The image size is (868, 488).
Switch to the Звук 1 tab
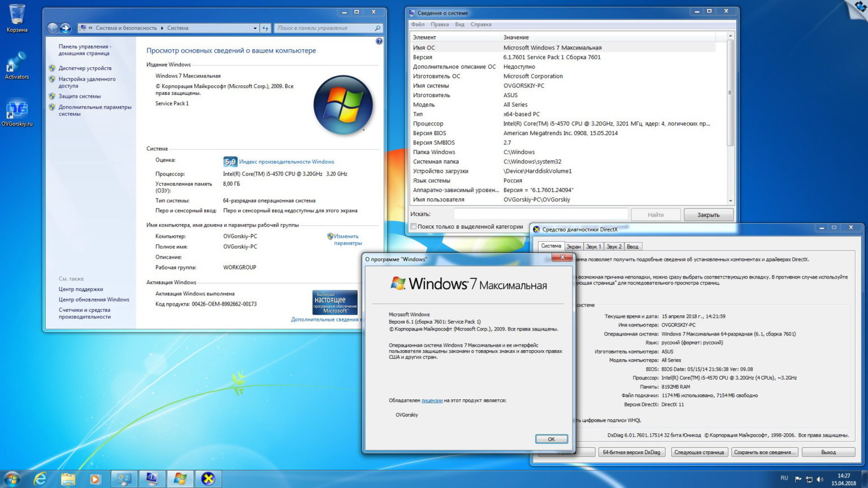[x=593, y=246]
